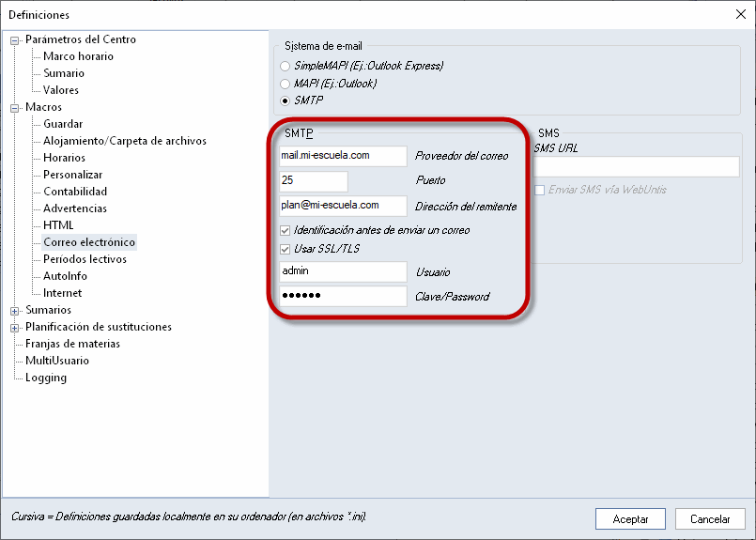Open Sumario under Parámetros del Centro
The height and width of the screenshot is (540, 756).
tap(64, 73)
